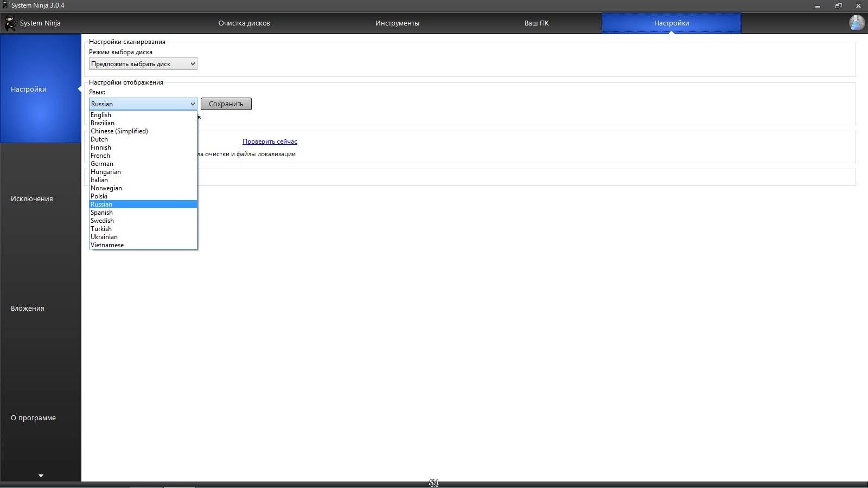Pick Polski in the language list
The image size is (868, 488).
(143, 196)
